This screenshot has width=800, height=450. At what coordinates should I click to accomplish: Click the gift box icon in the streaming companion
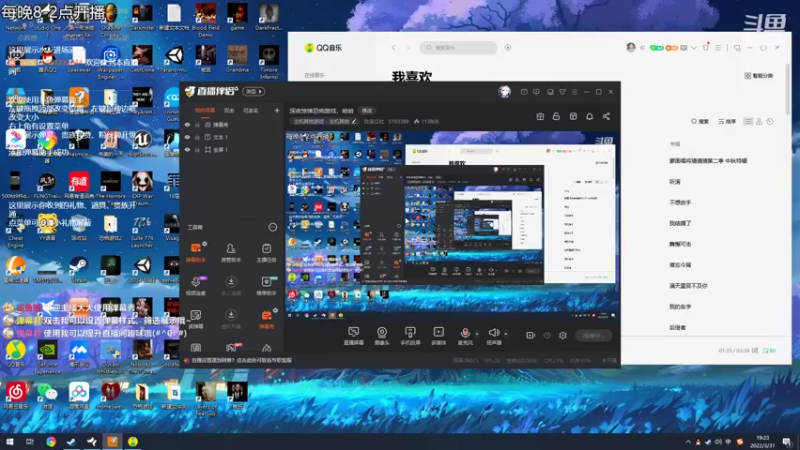(x=540, y=116)
